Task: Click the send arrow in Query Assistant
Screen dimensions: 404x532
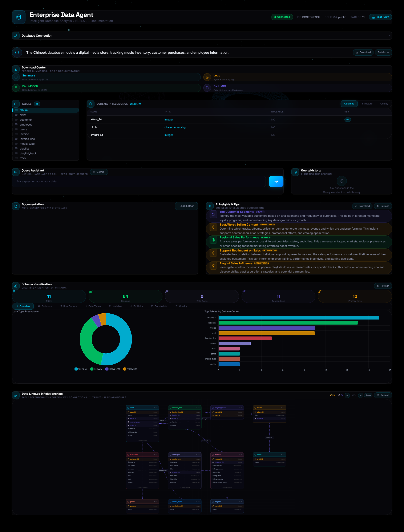Action: point(276,181)
